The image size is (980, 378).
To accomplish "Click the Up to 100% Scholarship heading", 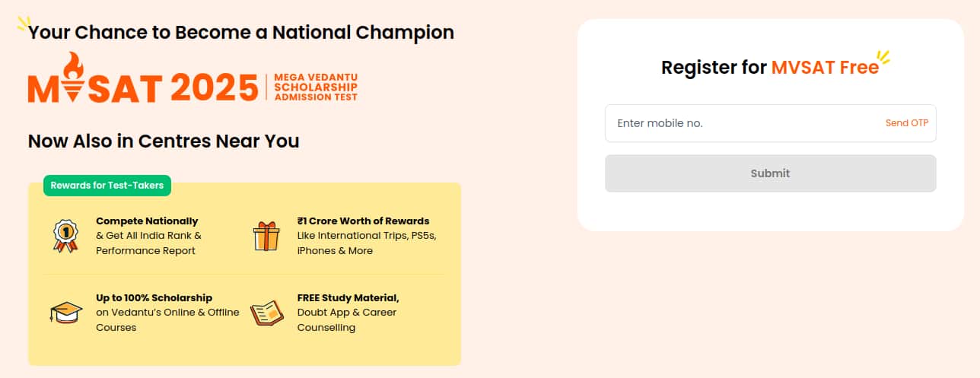I will click(154, 298).
